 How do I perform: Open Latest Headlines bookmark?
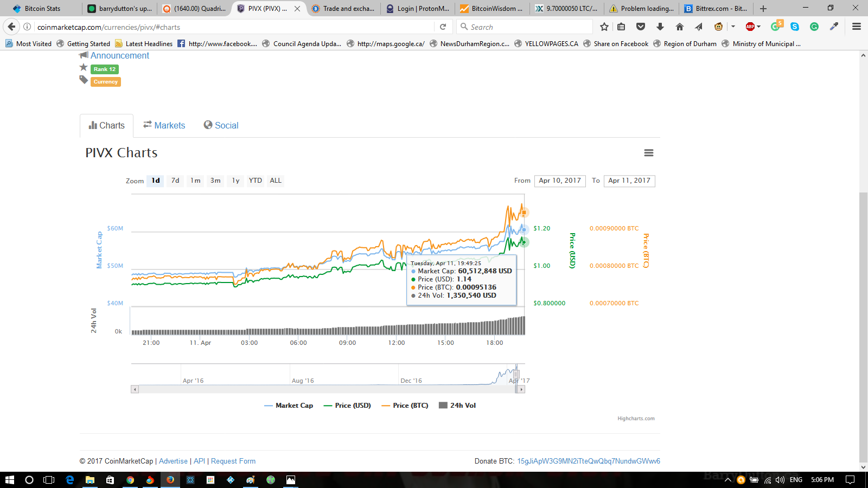(144, 44)
